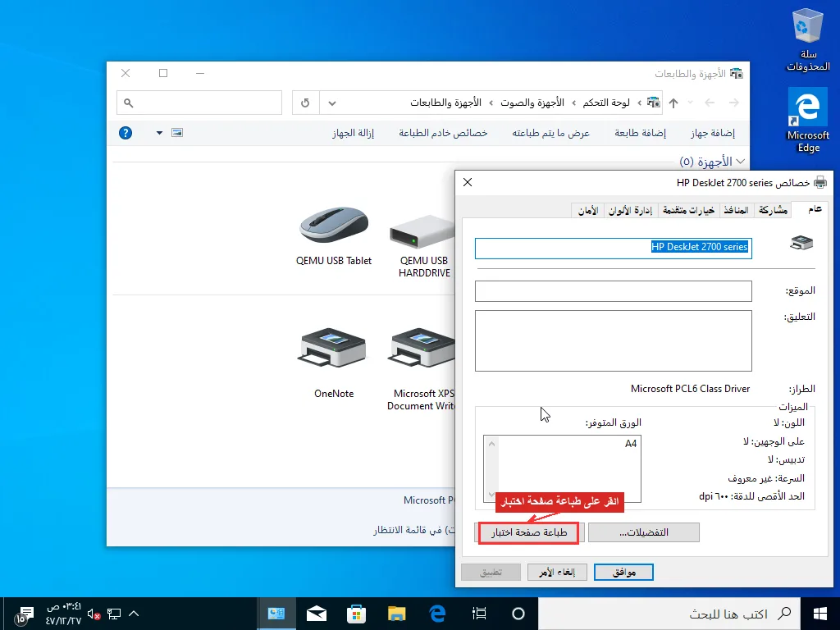The width and height of the screenshot is (840, 630).
Task: Click the taskbar search box اكتب هنا للبحث
Action: (x=669, y=614)
